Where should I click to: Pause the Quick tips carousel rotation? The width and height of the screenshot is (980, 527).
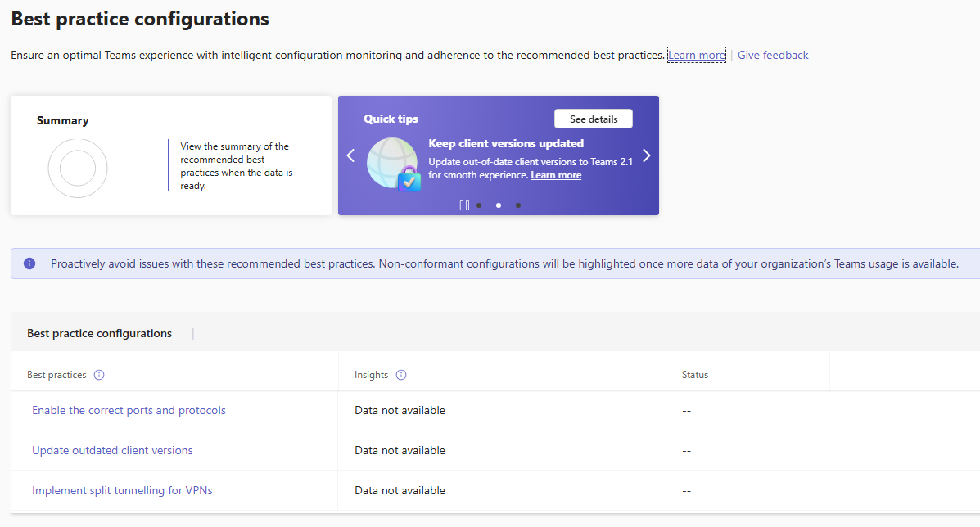[463, 205]
